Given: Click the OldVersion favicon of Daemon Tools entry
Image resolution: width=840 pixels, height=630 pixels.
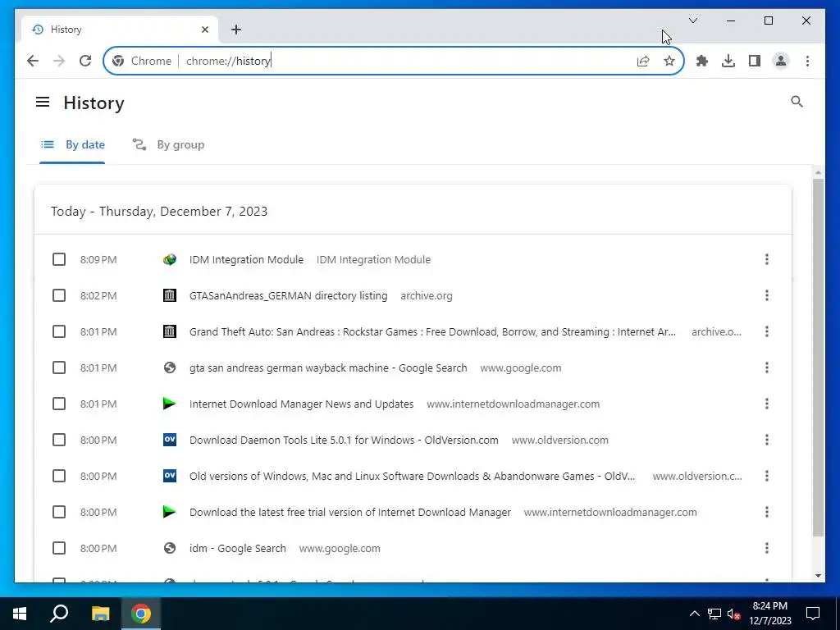Looking at the screenshot, I should tap(169, 440).
